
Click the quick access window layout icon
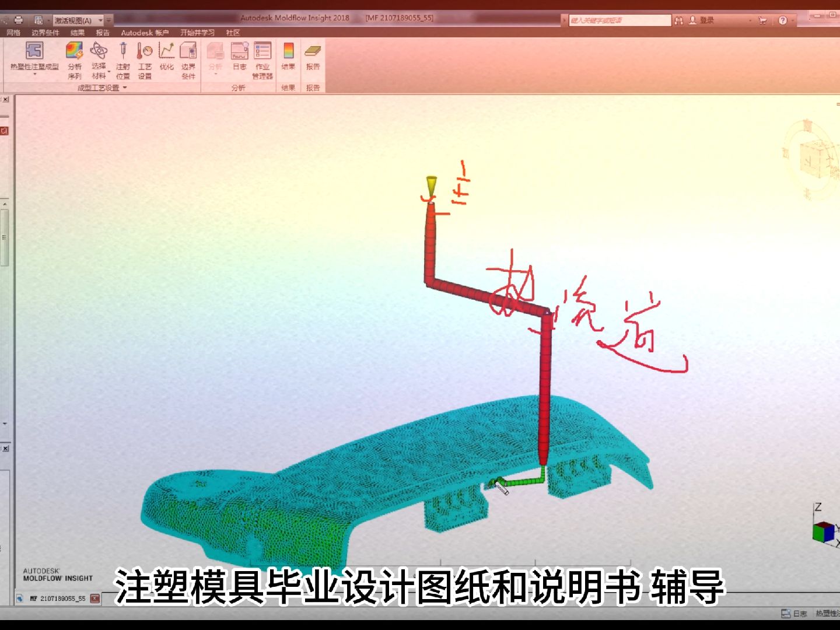click(38, 20)
